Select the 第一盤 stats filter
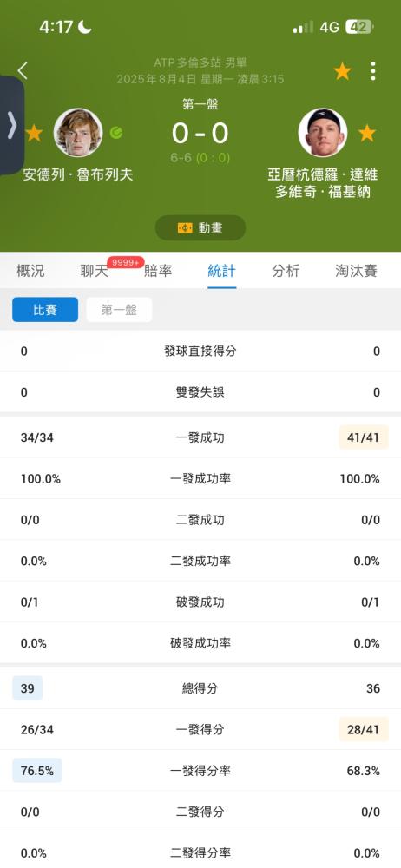This screenshot has height=868, width=401. [119, 310]
